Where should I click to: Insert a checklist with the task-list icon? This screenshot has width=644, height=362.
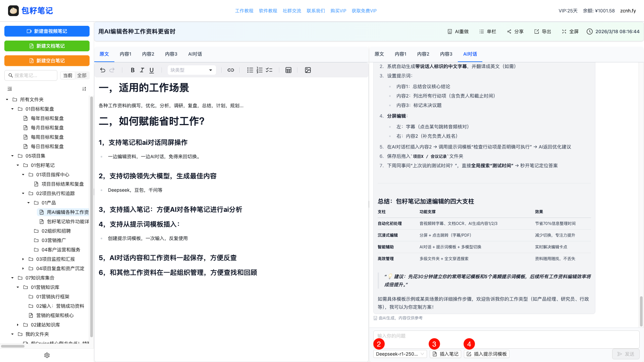click(x=269, y=70)
